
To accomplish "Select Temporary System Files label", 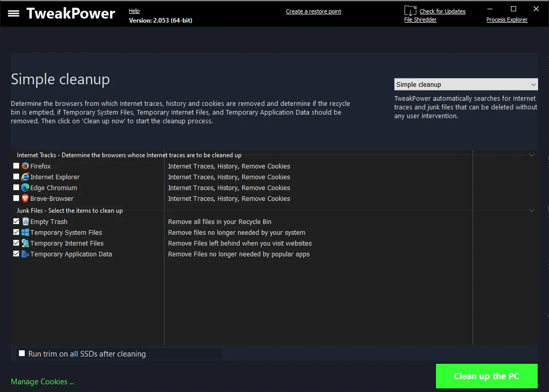I will tap(66, 233).
